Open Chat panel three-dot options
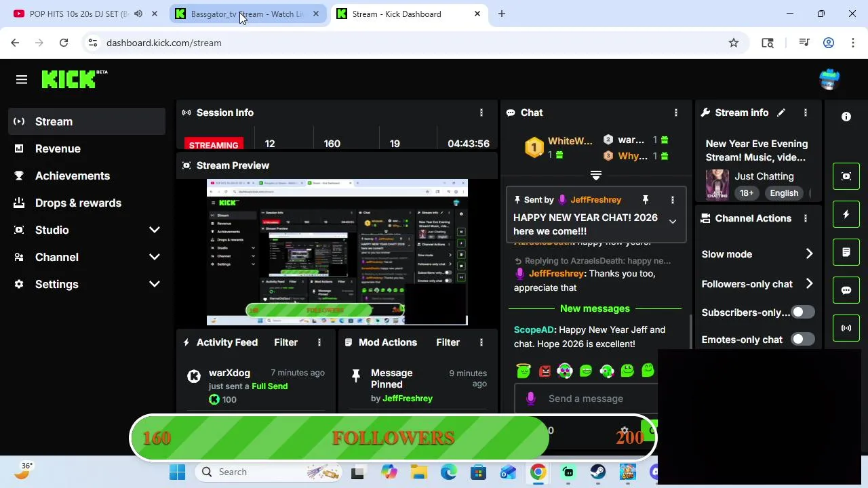Screen dimensions: 868x488 pyautogui.click(x=675, y=113)
